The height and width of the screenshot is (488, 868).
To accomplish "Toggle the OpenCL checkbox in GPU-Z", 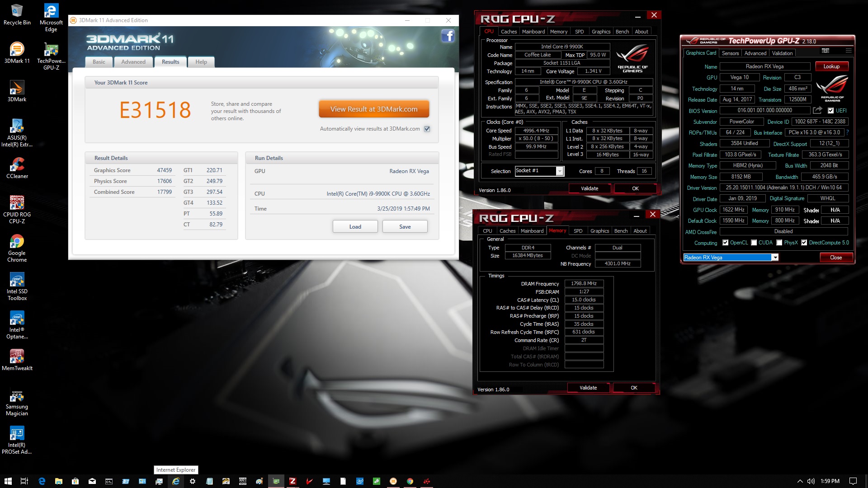I will click(725, 243).
